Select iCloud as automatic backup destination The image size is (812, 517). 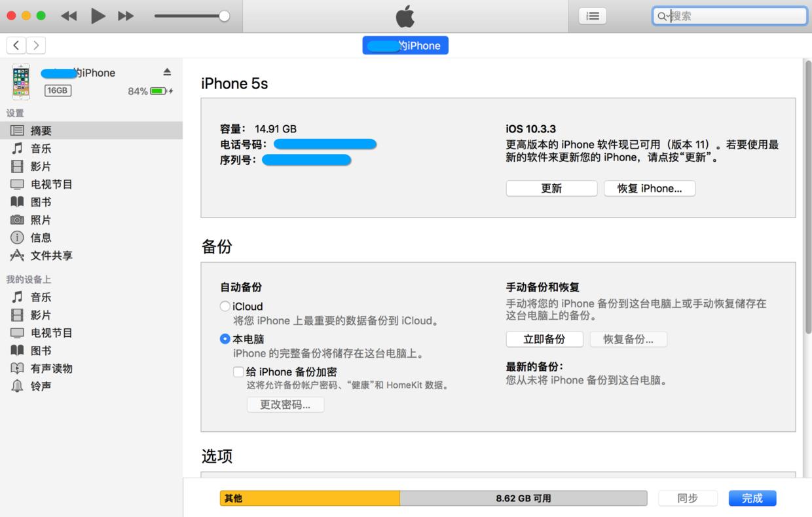(x=225, y=306)
